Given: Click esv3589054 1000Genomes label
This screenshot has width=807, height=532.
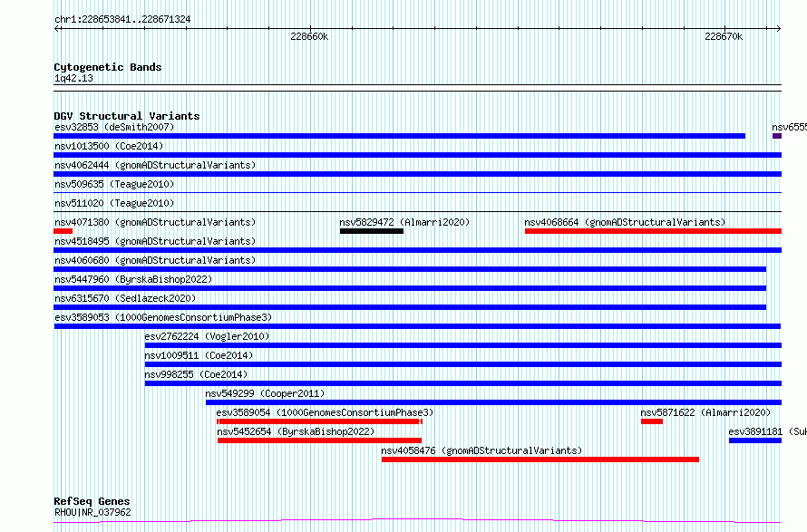Looking at the screenshot, I should tap(325, 412).
